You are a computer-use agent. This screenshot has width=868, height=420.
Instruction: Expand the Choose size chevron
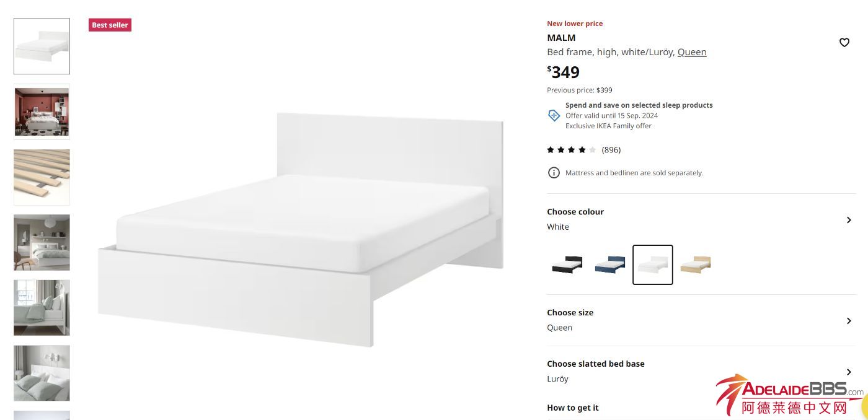(x=849, y=321)
